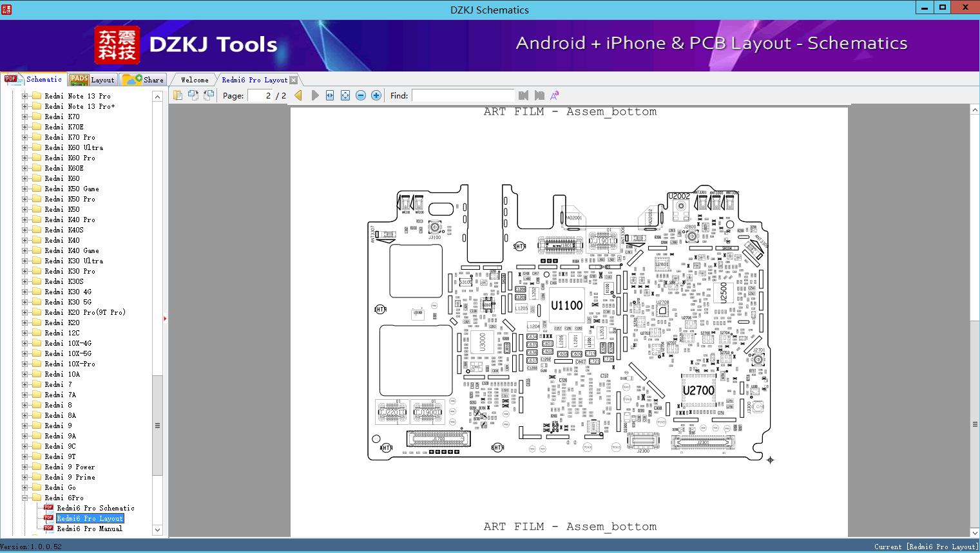Expand the Redmi K70 folder
The image size is (980, 553).
coord(25,117)
